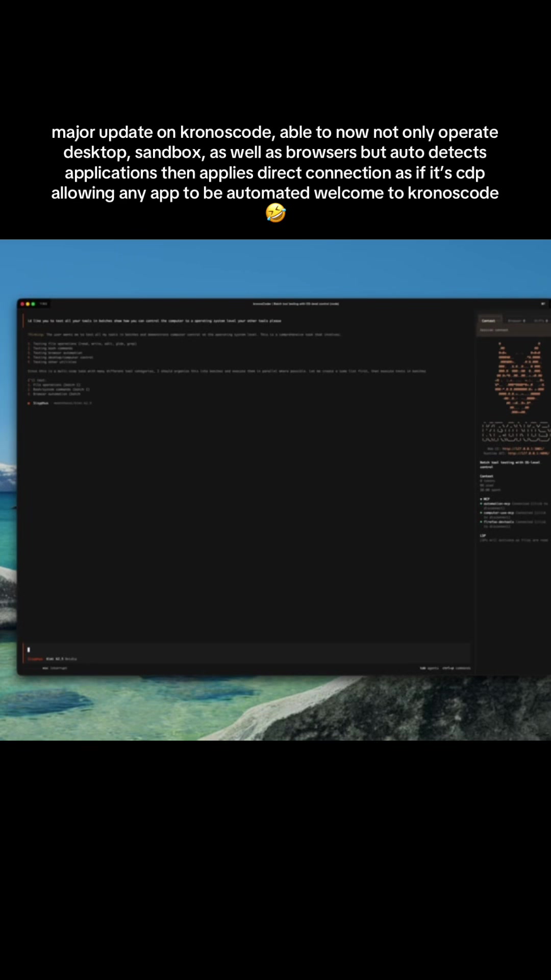Click the 'ctrl+p commands' hint at bottom right
The image size is (551, 980).
point(456,668)
